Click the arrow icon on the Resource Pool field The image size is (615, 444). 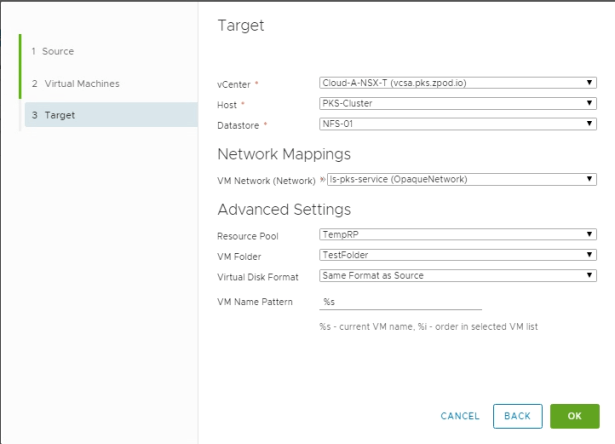click(x=590, y=234)
